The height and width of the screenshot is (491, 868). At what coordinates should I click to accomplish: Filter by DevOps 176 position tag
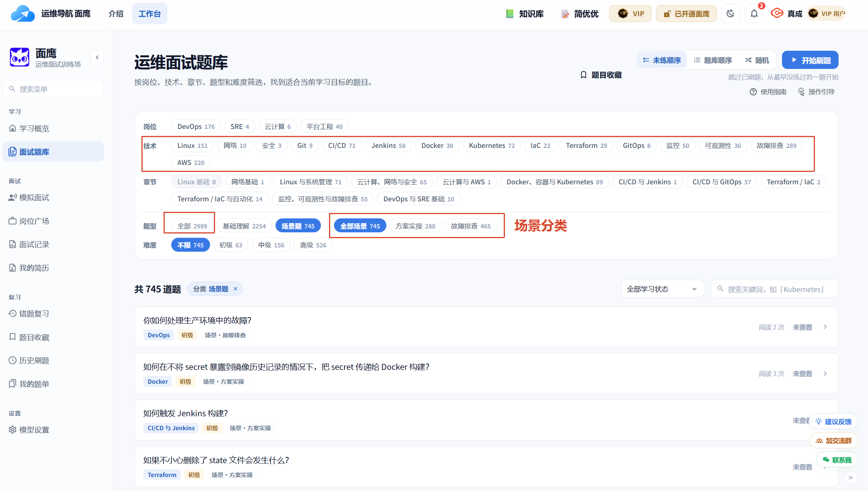pyautogui.click(x=196, y=127)
